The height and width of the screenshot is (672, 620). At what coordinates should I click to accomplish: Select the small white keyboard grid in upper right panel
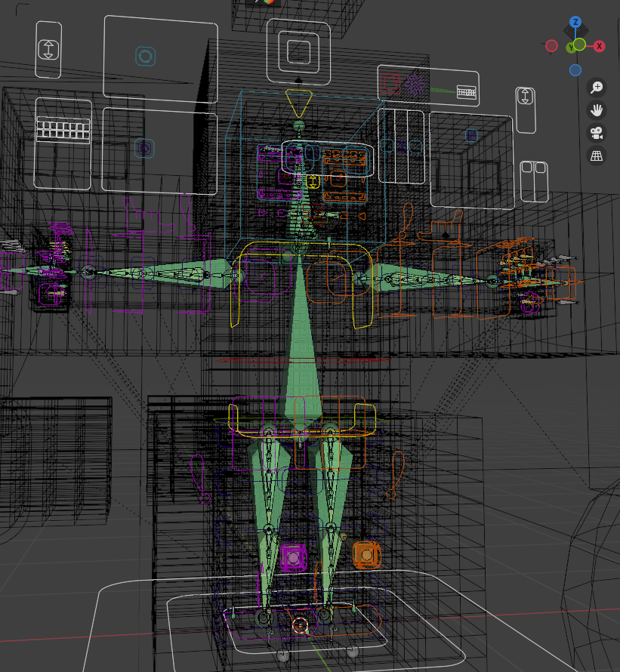pos(467,91)
